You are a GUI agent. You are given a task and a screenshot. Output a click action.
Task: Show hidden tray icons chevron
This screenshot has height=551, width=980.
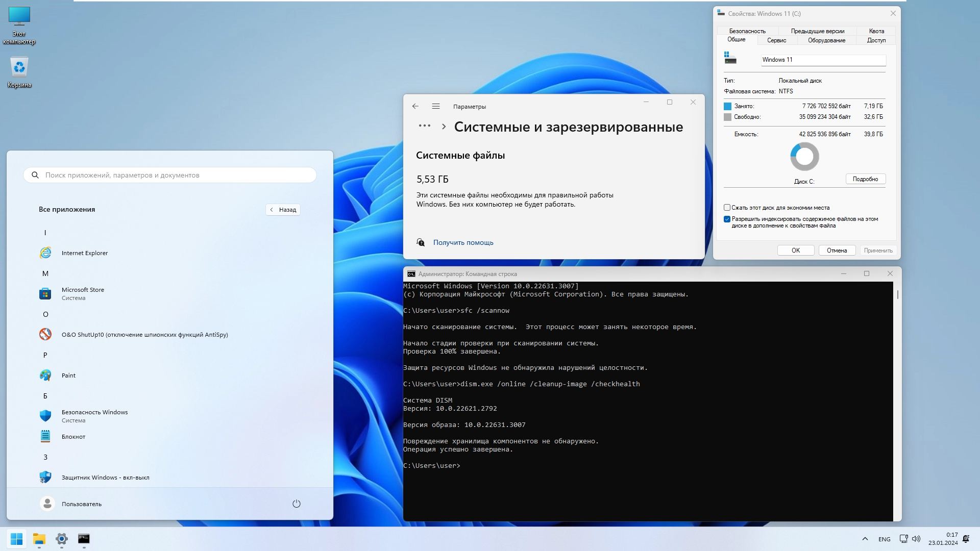coord(865,539)
